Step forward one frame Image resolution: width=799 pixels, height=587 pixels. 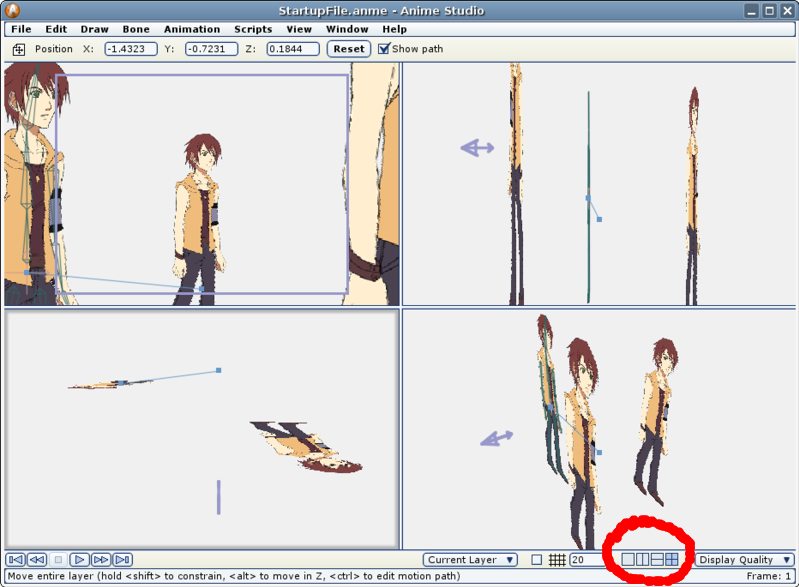coord(101,559)
